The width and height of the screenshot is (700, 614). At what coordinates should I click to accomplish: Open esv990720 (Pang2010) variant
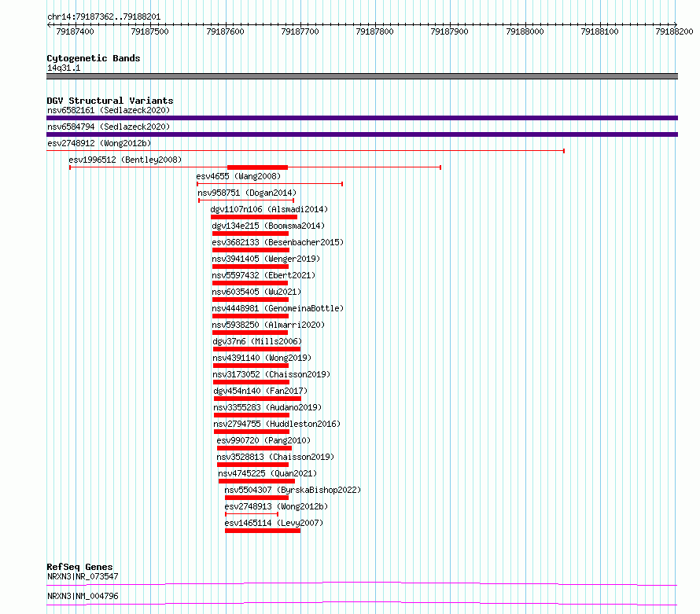263,440
